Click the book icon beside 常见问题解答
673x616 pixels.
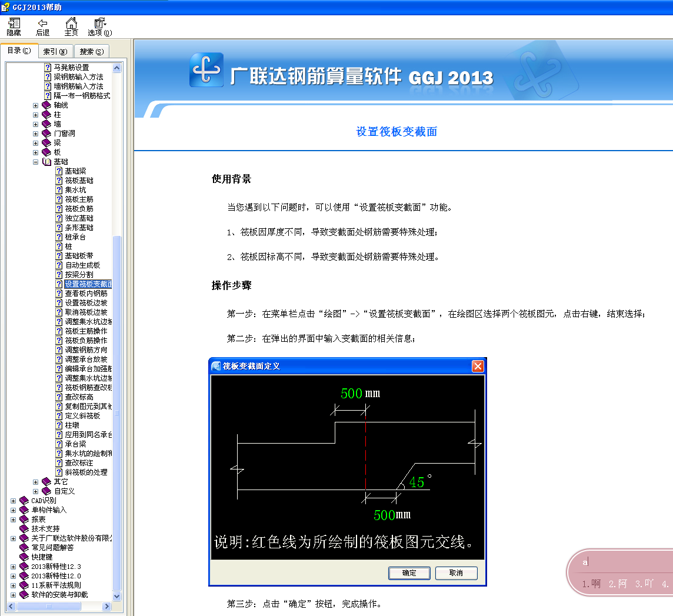[x=24, y=548]
